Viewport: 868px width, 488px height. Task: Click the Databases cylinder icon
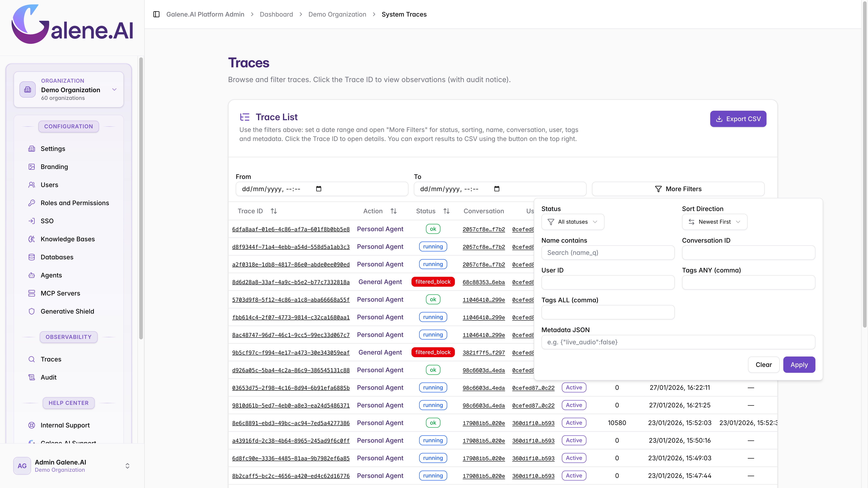click(32, 257)
